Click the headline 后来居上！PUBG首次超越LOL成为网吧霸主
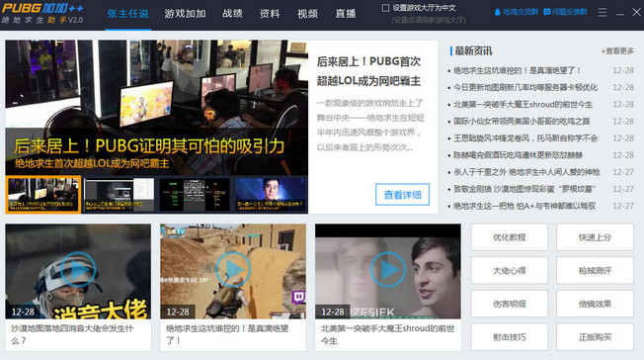This screenshot has width=644, height=360. [x=368, y=71]
